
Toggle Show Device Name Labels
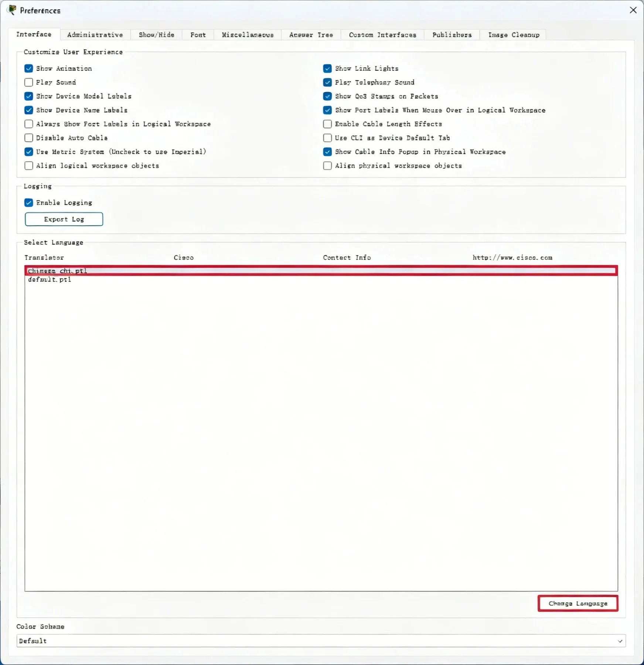pyautogui.click(x=28, y=110)
